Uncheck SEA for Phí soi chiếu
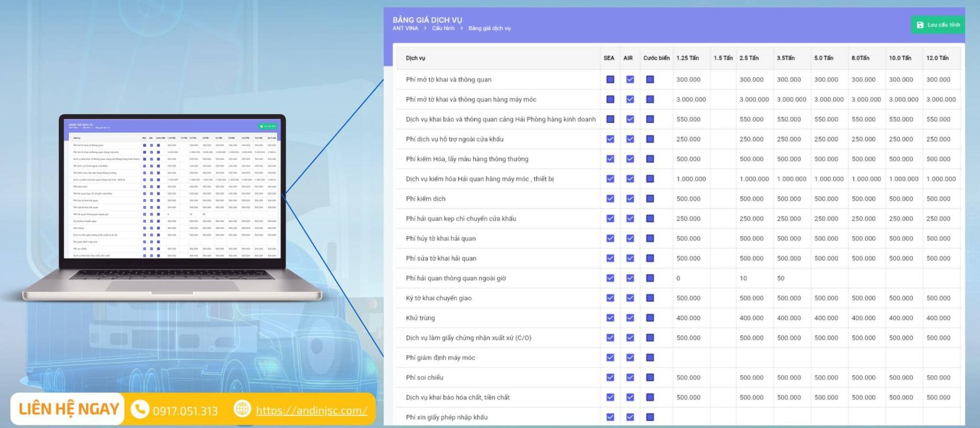980x428 pixels. [x=610, y=377]
